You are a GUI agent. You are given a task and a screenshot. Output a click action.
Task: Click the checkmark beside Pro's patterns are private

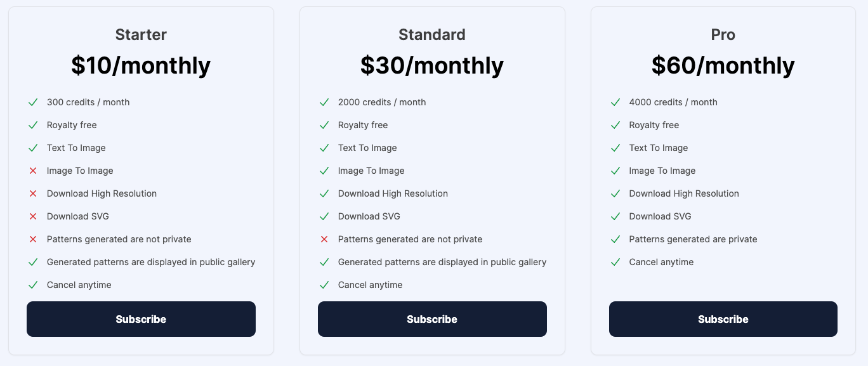[615, 239]
